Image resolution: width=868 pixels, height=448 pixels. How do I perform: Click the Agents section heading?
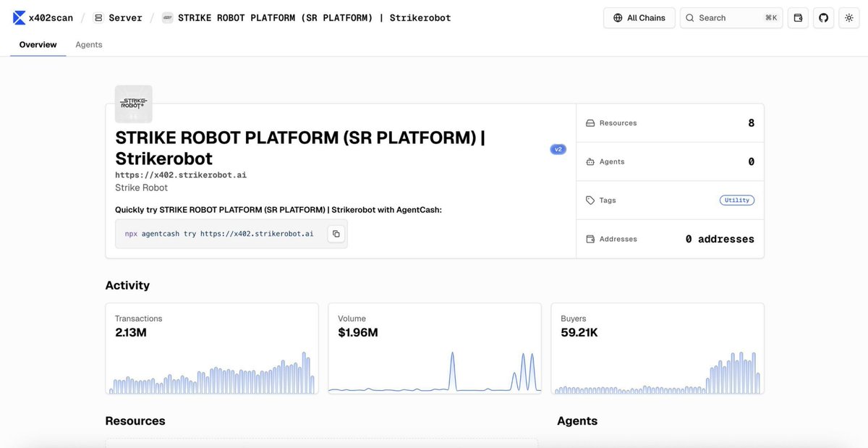point(577,420)
